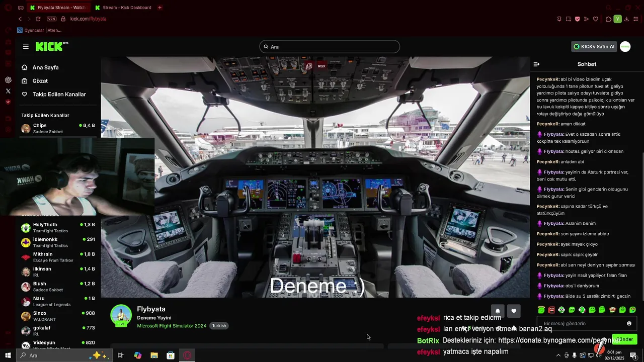Open the notification center icon

[x=633, y=355]
